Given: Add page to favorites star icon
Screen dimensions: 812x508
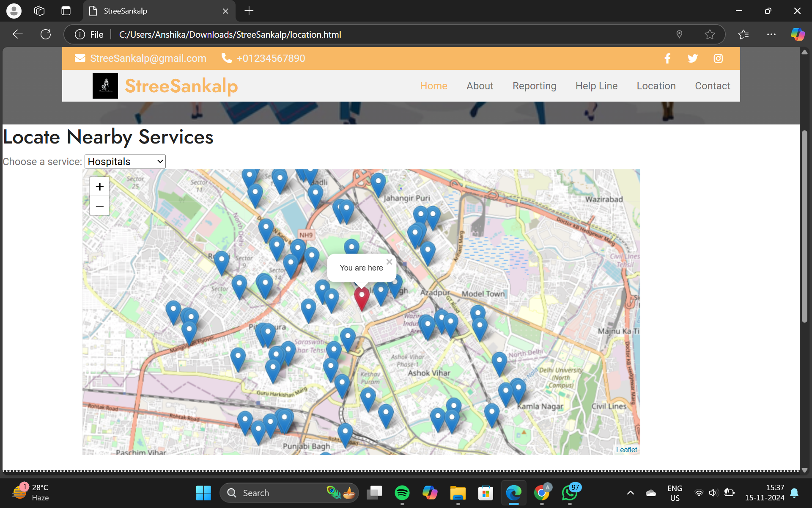Looking at the screenshot, I should pyautogui.click(x=710, y=34).
